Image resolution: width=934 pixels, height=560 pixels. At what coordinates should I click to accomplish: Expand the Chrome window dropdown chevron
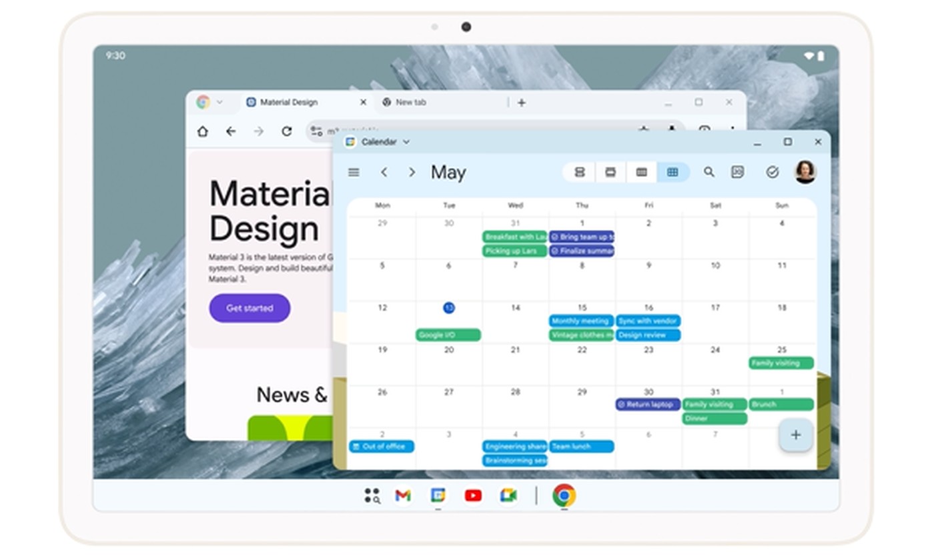tap(219, 103)
